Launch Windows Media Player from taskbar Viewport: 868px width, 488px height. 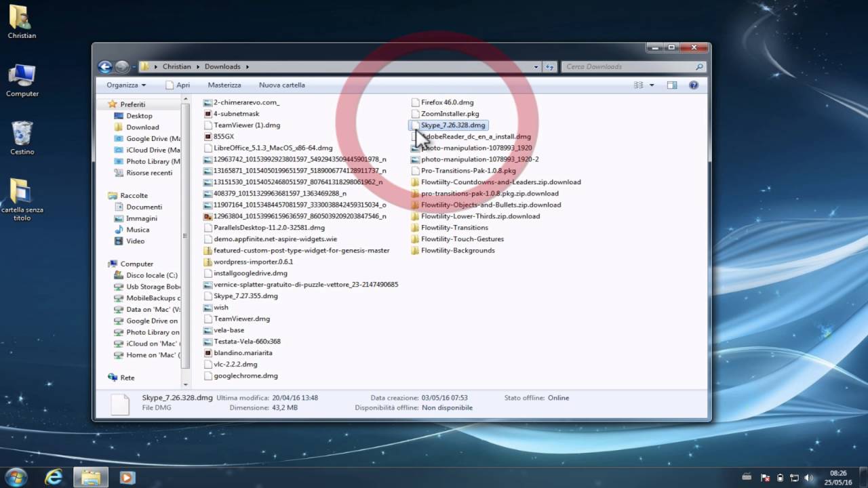[127, 477]
